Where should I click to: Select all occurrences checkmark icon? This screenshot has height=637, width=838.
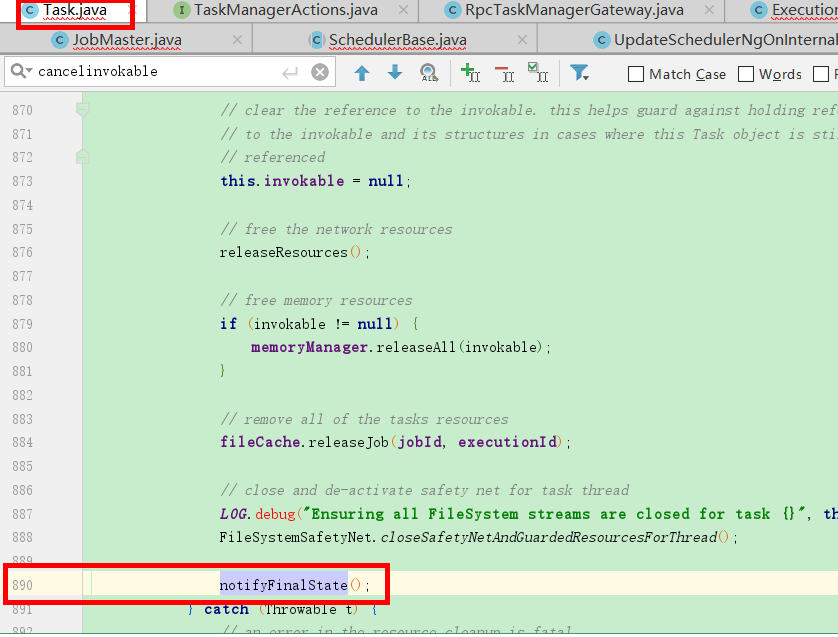pos(538,72)
